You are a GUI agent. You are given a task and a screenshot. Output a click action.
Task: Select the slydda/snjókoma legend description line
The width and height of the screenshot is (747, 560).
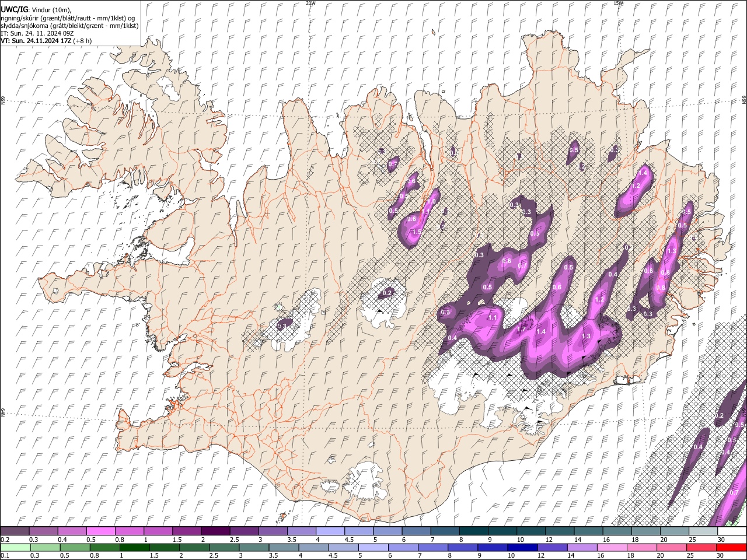(69, 25)
